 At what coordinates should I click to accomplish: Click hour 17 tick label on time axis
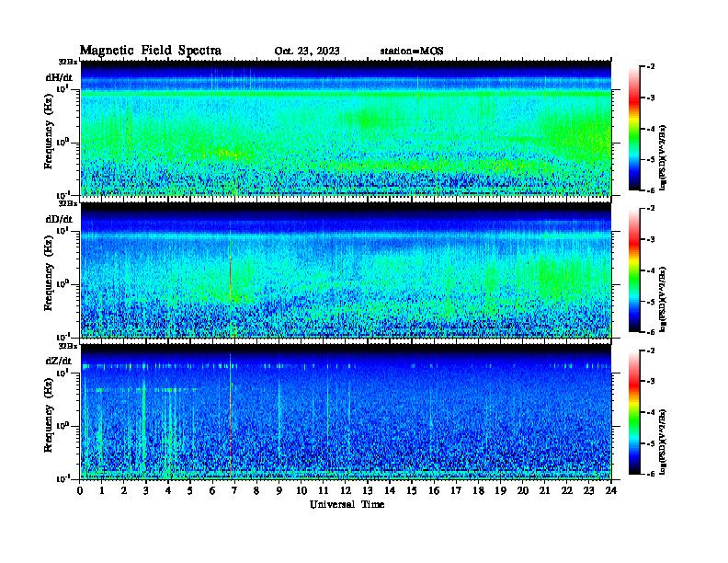coord(456,490)
